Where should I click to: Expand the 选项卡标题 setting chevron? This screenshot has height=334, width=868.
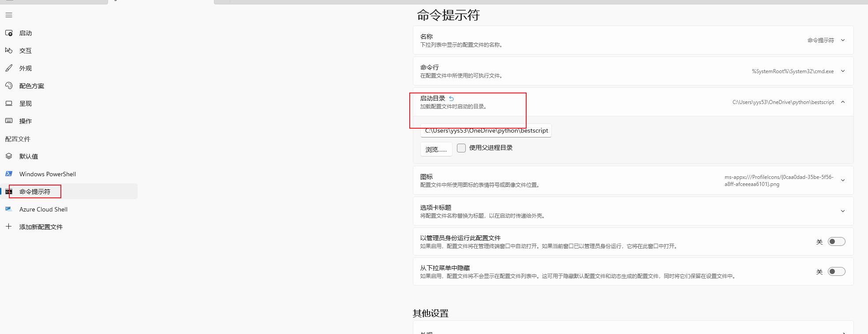[842, 211]
